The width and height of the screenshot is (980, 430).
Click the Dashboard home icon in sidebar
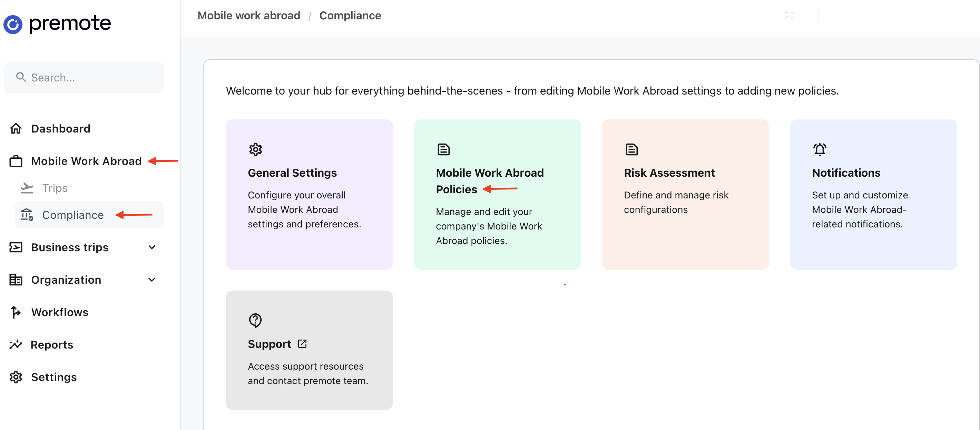(16, 129)
